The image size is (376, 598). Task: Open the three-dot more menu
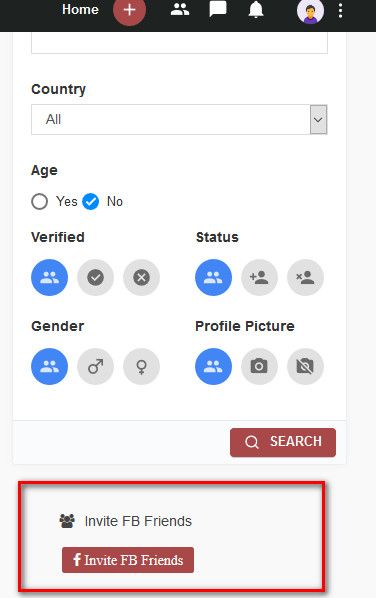coord(340,11)
